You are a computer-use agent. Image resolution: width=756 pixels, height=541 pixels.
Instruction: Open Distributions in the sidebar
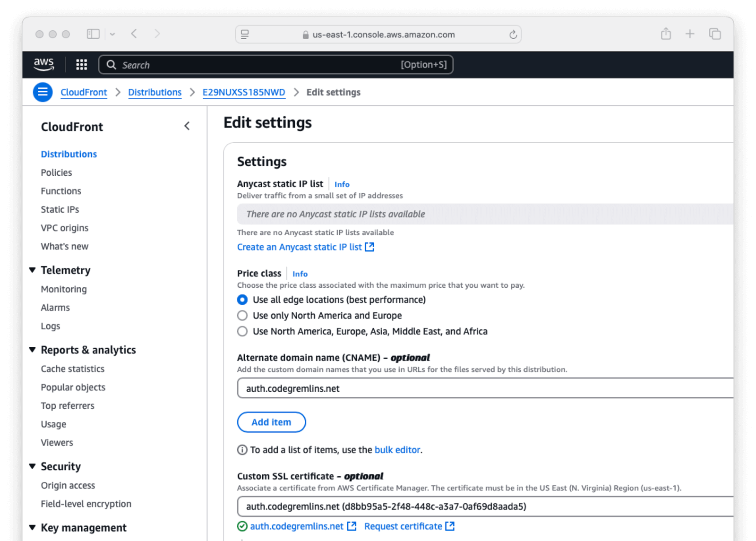[69, 154]
